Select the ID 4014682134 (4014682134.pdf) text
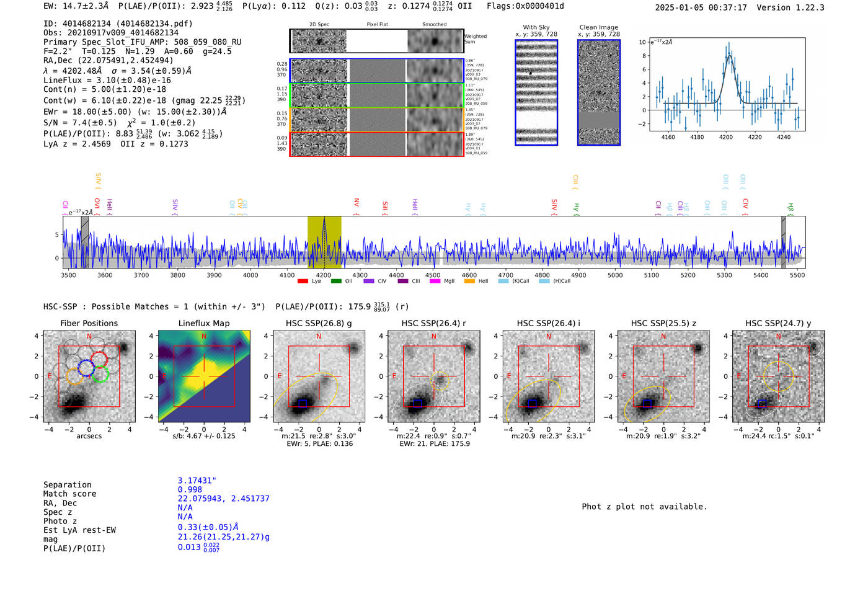The height and width of the screenshot is (591, 868). pos(118,24)
